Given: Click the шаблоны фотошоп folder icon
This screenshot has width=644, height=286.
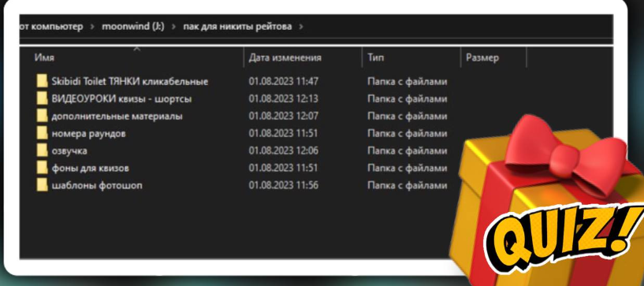Looking at the screenshot, I should (x=42, y=185).
